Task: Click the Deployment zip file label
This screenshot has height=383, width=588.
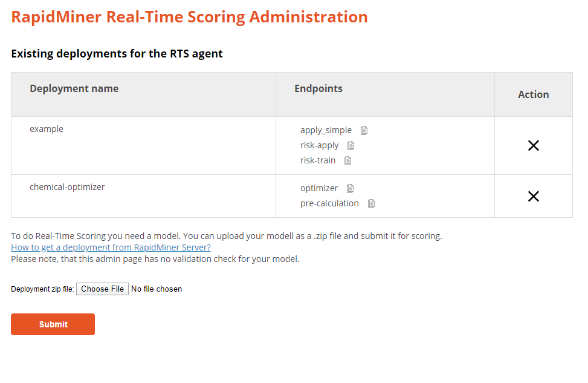Action: click(x=42, y=289)
